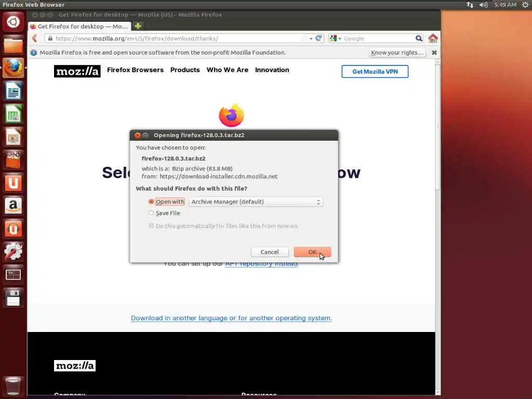This screenshot has width=532, height=399.
Task: Open the Who We Are menu
Action: [x=228, y=70]
